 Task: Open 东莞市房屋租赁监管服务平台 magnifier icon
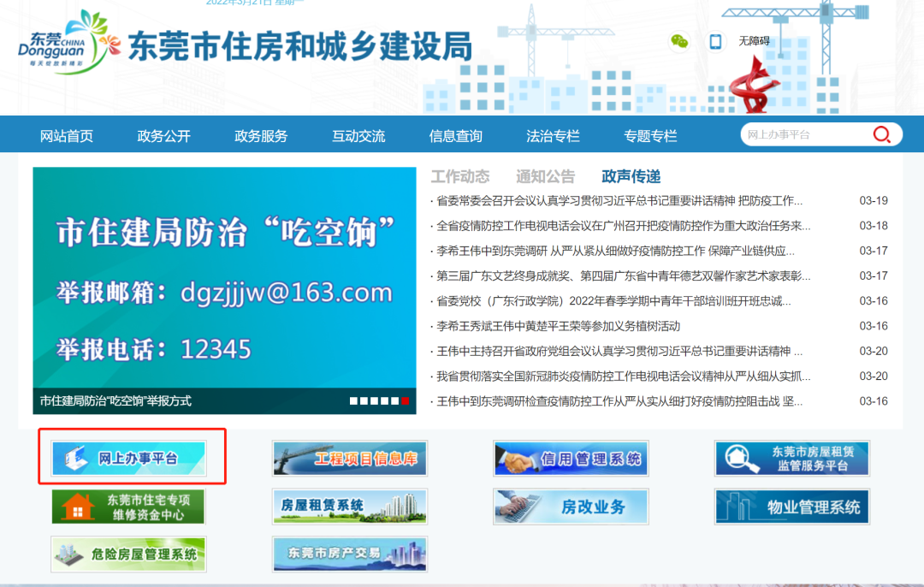tap(791, 457)
